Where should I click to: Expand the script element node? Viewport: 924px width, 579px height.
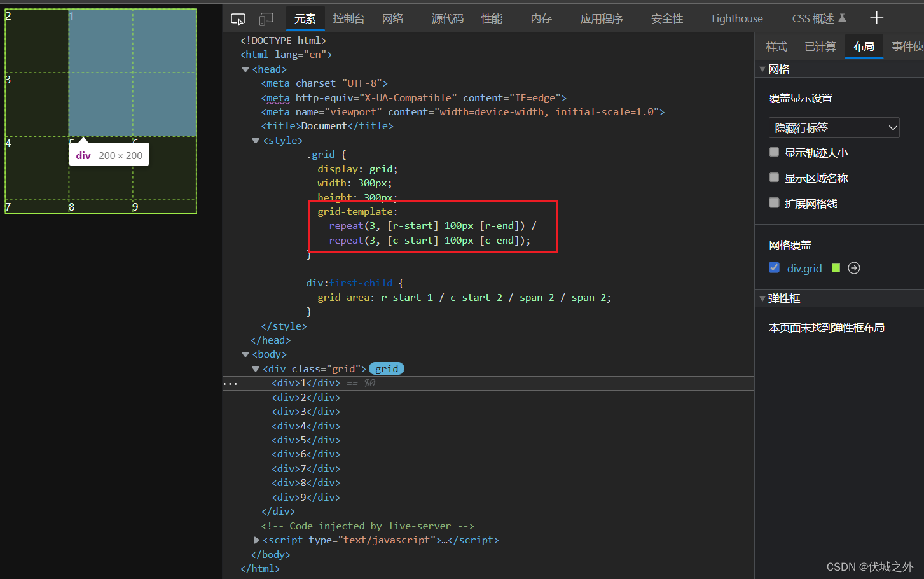click(256, 540)
